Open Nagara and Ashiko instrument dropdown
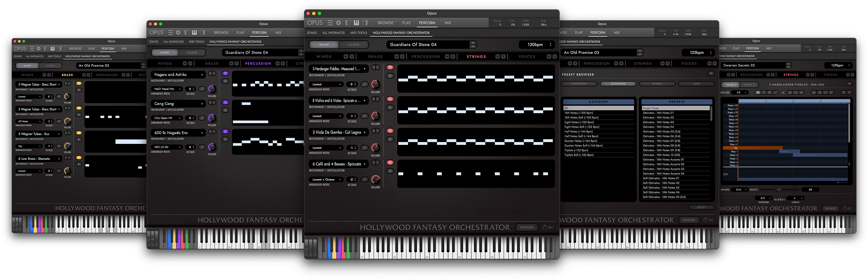 coord(178,75)
